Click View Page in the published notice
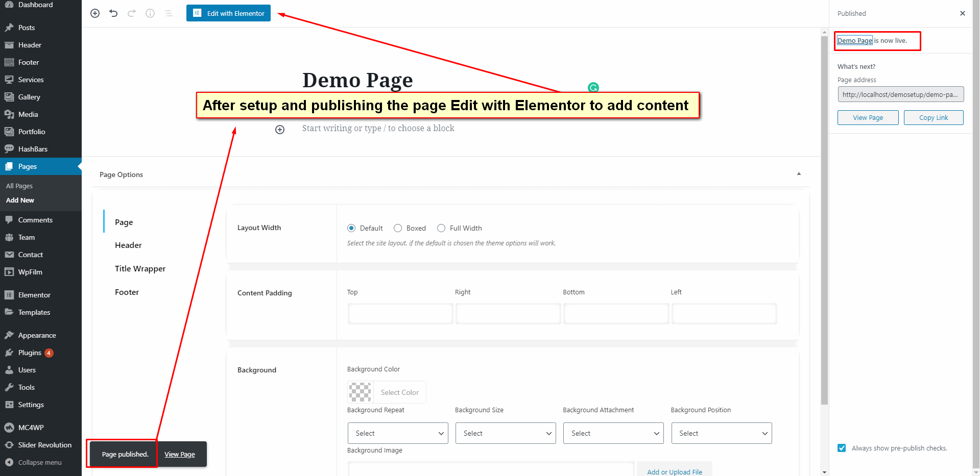This screenshot has height=476, width=980. coord(180,454)
